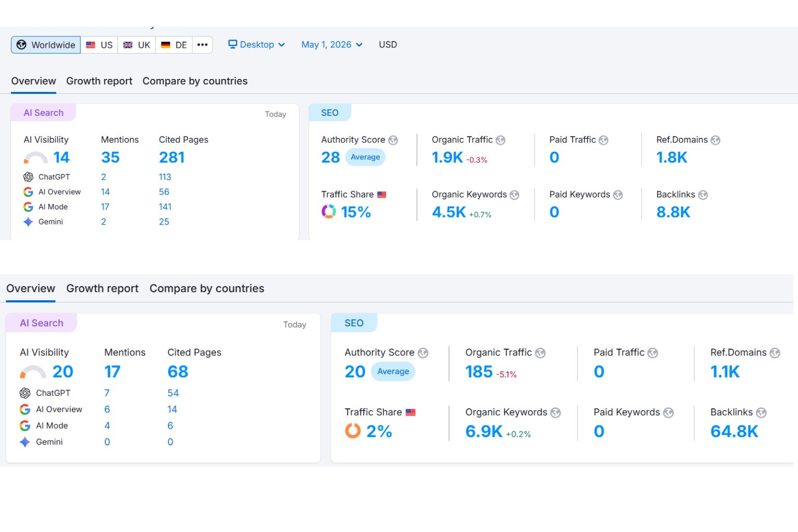Click the Traffic Share donut beside 15%
The width and height of the screenshot is (798, 532).
pyautogui.click(x=329, y=211)
